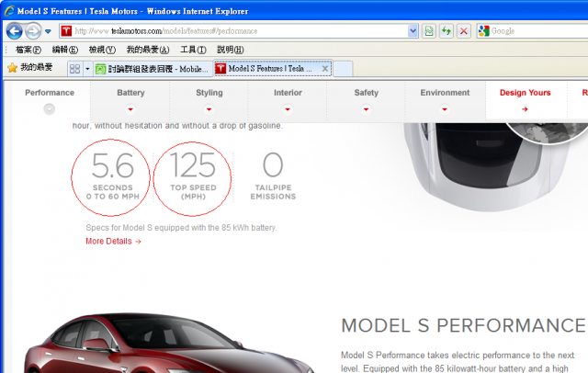Click the Performance nav section
Viewport: 588px width, 373px height.
(50, 93)
